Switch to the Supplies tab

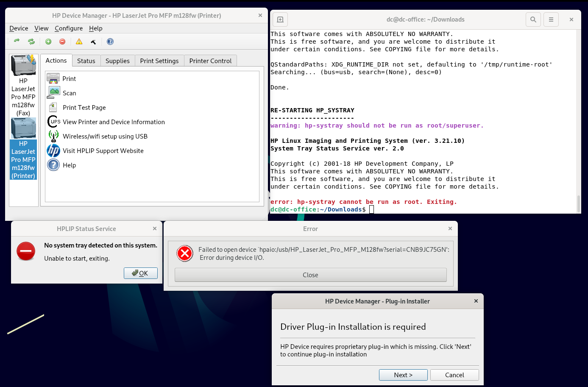tap(117, 61)
